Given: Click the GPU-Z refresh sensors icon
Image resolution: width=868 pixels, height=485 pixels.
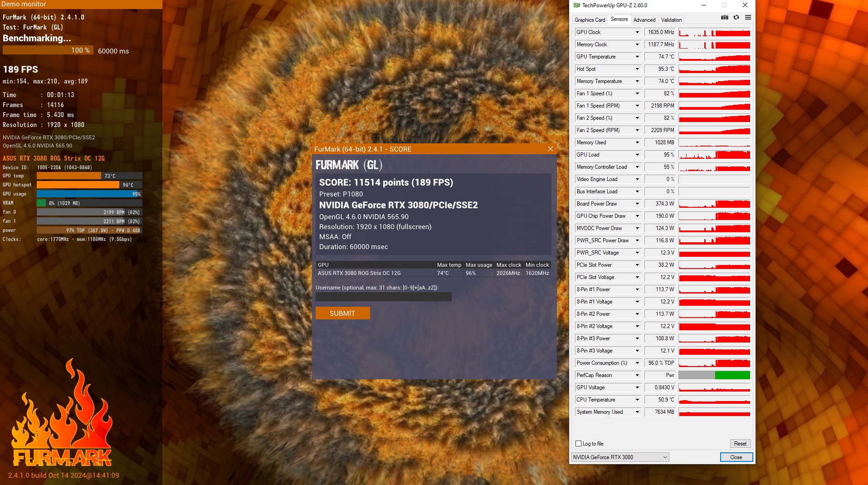Looking at the screenshot, I should pos(736,17).
